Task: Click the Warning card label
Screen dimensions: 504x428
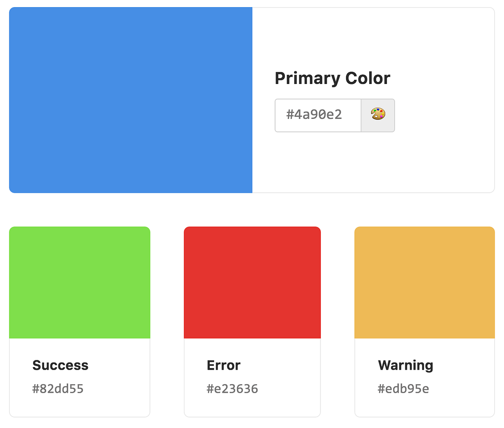Action: (405, 365)
